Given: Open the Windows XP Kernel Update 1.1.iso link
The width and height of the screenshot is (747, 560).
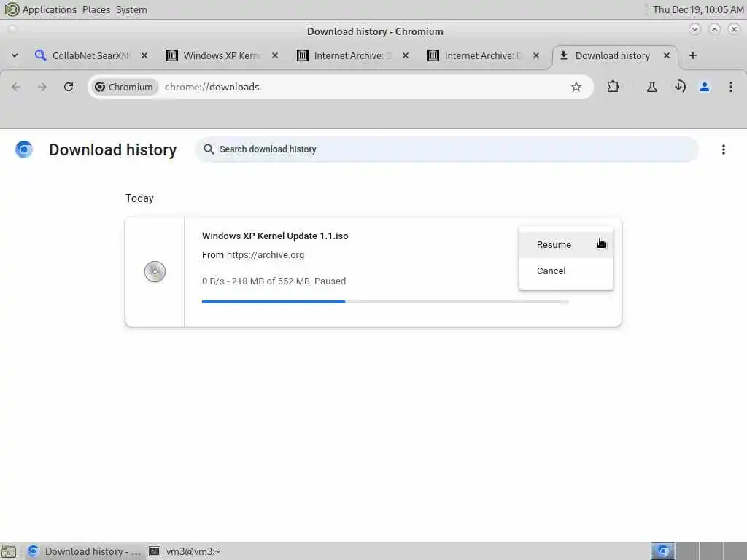Looking at the screenshot, I should click(x=275, y=236).
